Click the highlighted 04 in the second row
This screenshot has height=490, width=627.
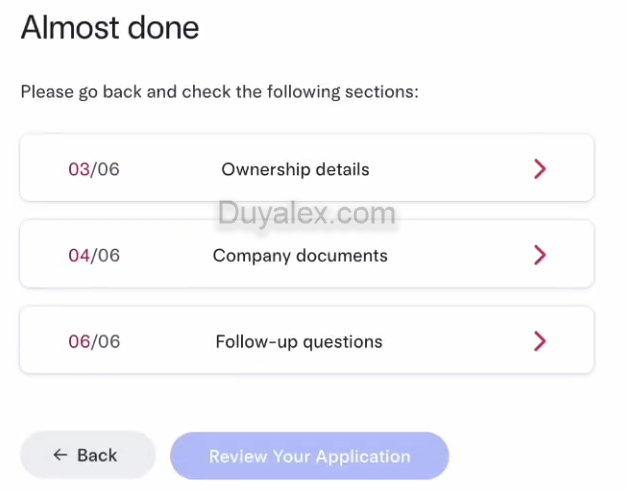point(79,255)
